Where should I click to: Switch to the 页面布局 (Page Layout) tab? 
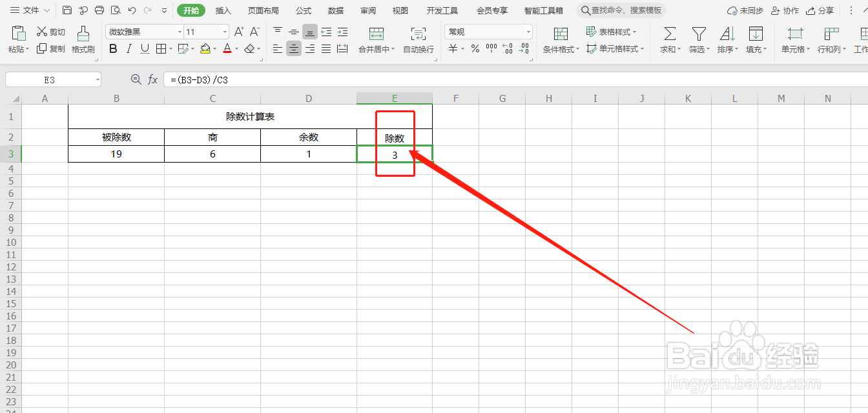(x=263, y=10)
